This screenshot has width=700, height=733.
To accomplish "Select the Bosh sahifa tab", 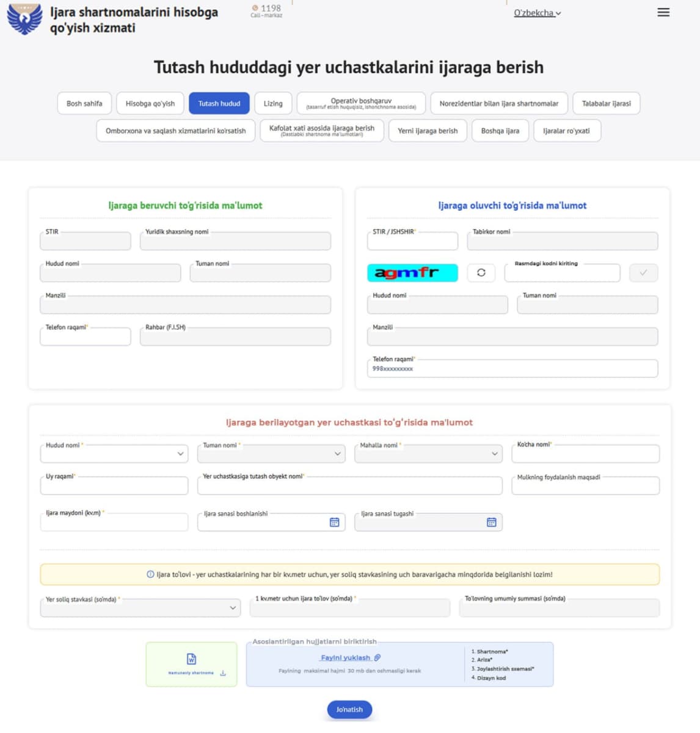I will 84,103.
